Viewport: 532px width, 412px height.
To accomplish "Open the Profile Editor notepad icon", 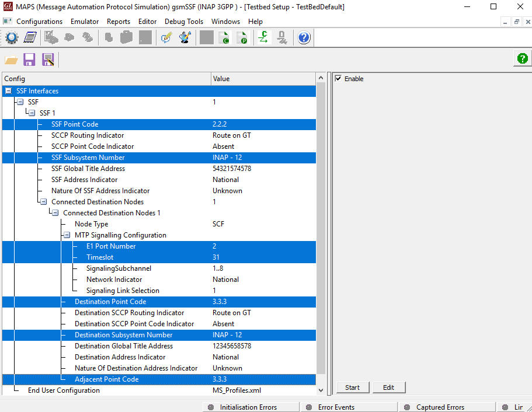I will pos(30,37).
